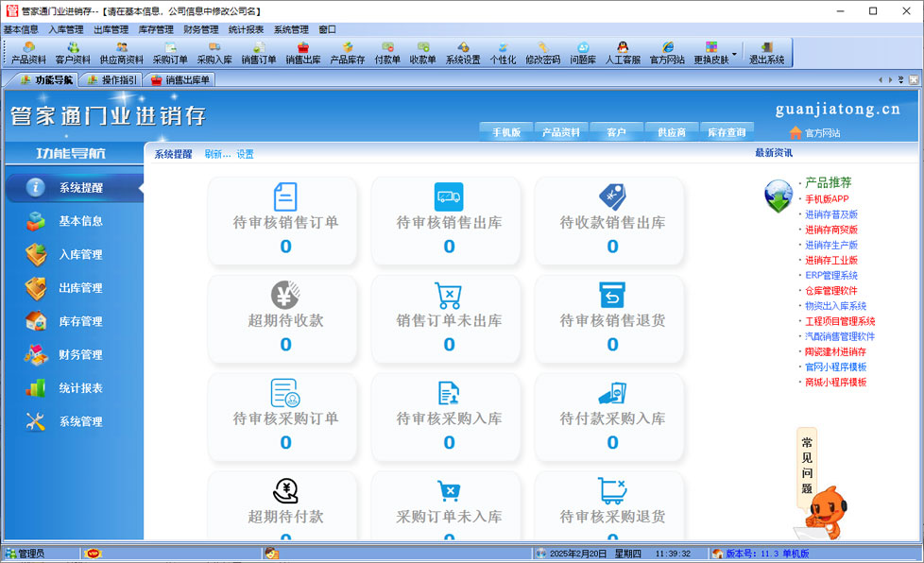Click the 退出系统 toolbar icon
924x563 pixels.
click(x=766, y=53)
